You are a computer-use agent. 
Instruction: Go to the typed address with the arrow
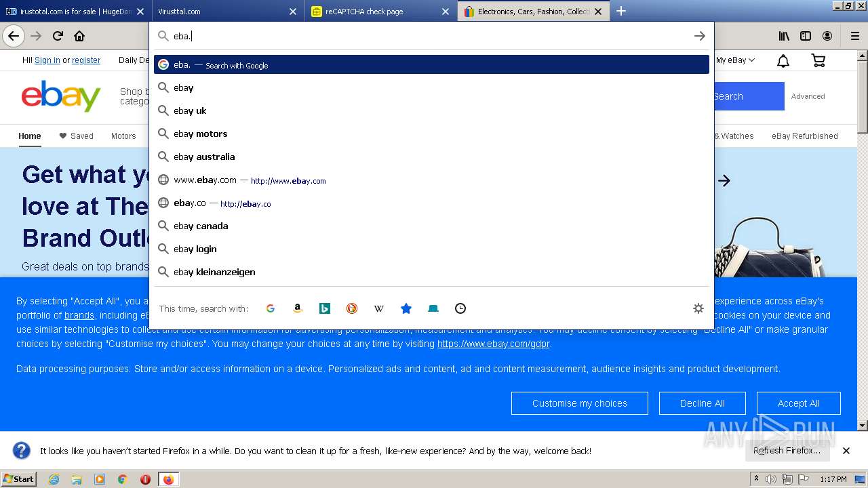[699, 36]
